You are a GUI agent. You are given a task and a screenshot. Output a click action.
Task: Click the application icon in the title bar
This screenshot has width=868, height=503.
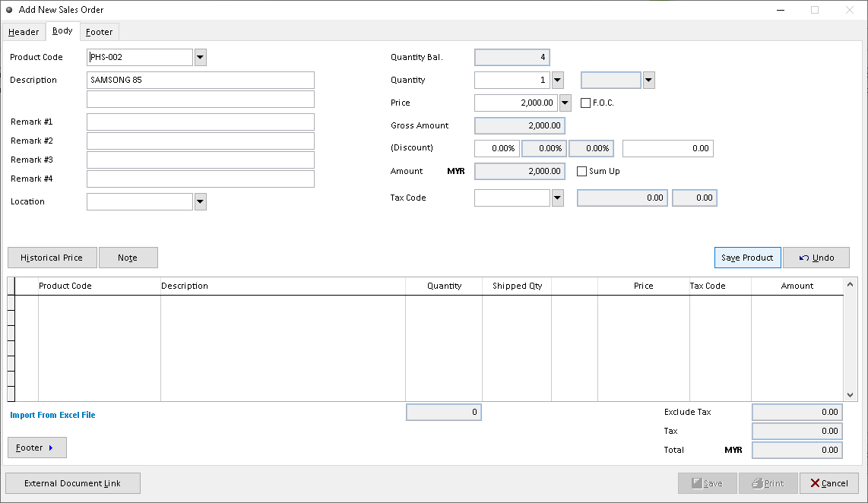coord(9,9)
